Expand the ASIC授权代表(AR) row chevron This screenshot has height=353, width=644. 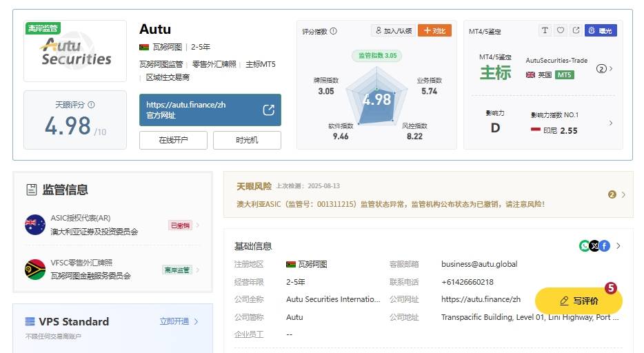pyautogui.click(x=198, y=225)
